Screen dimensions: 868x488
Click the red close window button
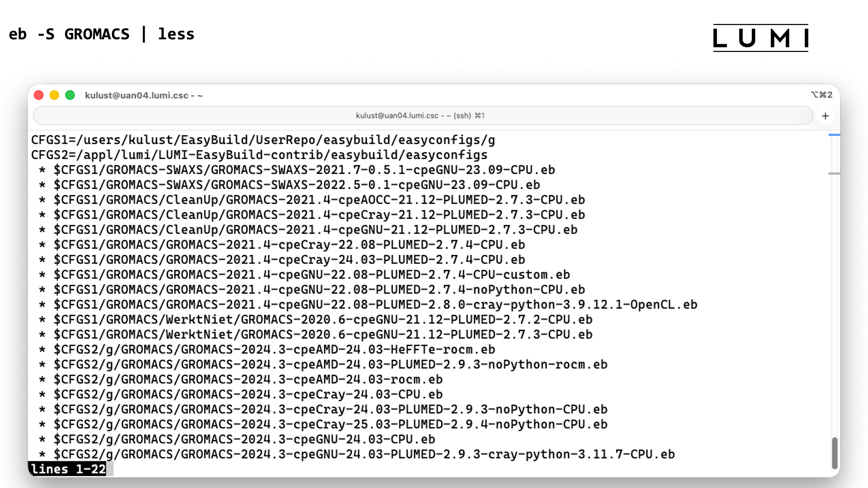(39, 95)
